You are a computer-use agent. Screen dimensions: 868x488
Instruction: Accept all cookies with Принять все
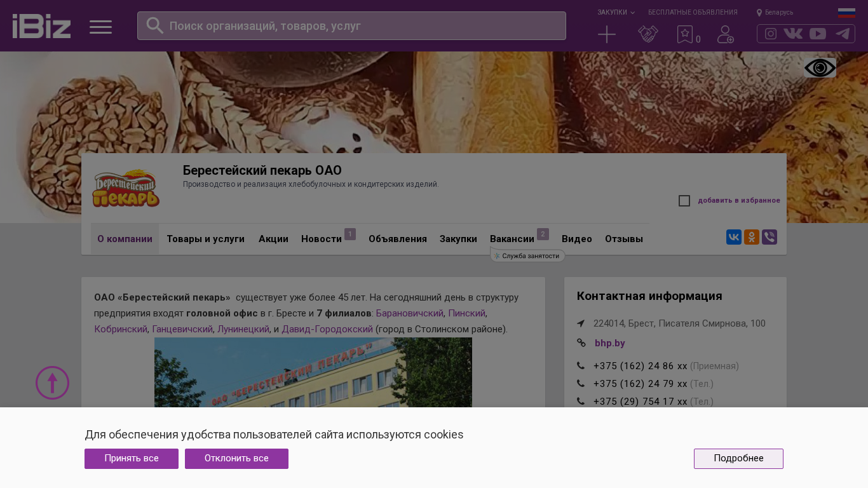coord(132,459)
